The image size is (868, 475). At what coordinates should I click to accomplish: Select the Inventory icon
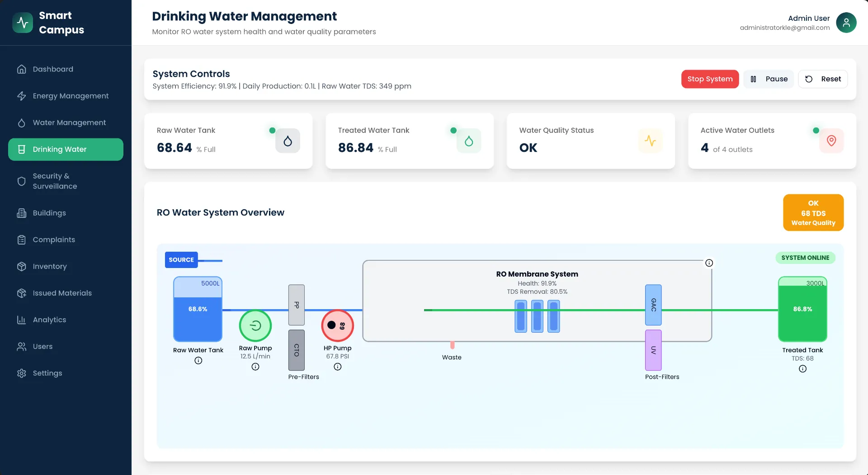point(22,266)
